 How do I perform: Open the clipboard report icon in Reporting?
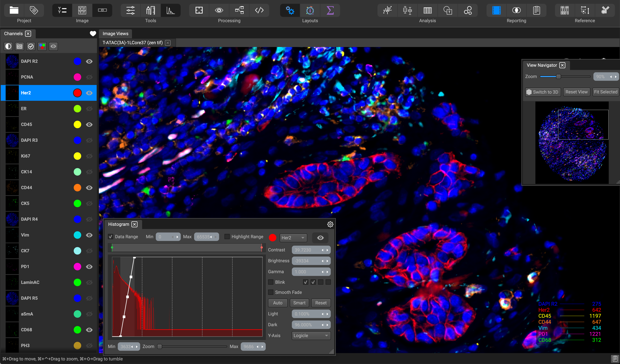[537, 10]
